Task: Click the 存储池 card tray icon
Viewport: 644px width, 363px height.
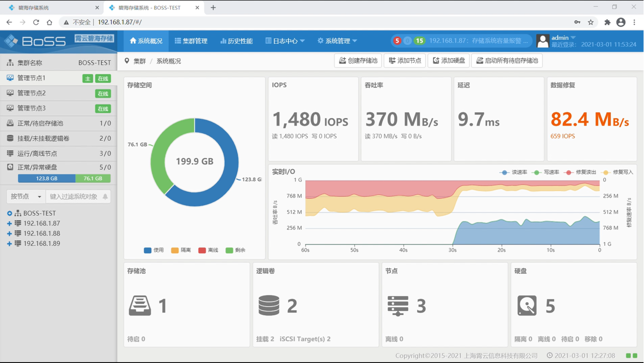Action: pyautogui.click(x=140, y=306)
